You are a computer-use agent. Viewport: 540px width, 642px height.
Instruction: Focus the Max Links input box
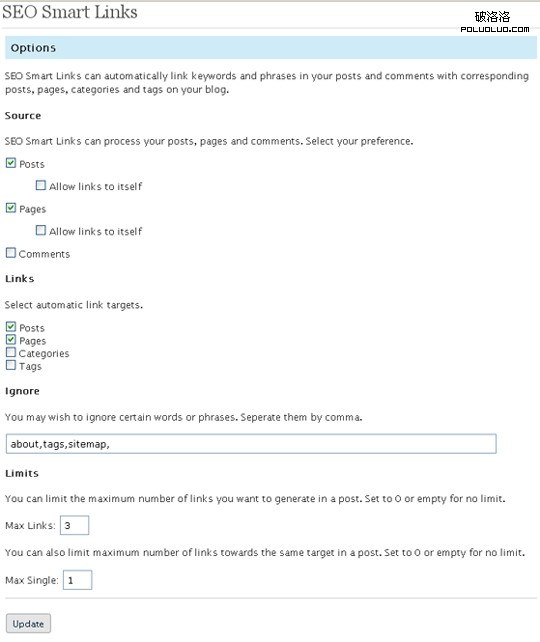click(x=75, y=525)
